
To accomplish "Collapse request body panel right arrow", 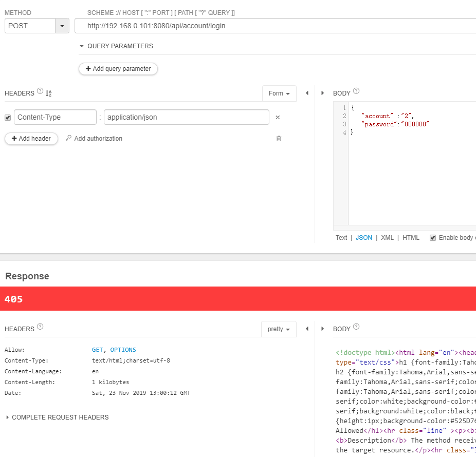I will click(322, 93).
